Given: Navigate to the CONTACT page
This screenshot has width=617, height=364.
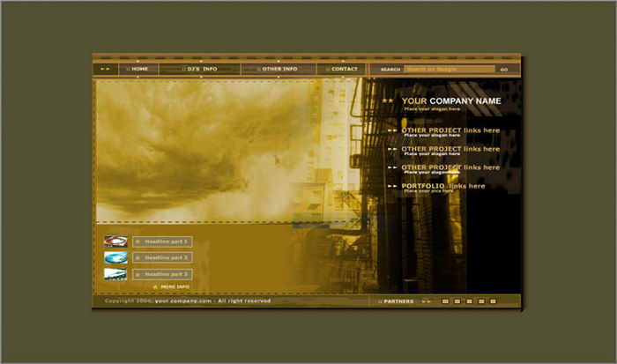Looking at the screenshot, I should tap(342, 69).
